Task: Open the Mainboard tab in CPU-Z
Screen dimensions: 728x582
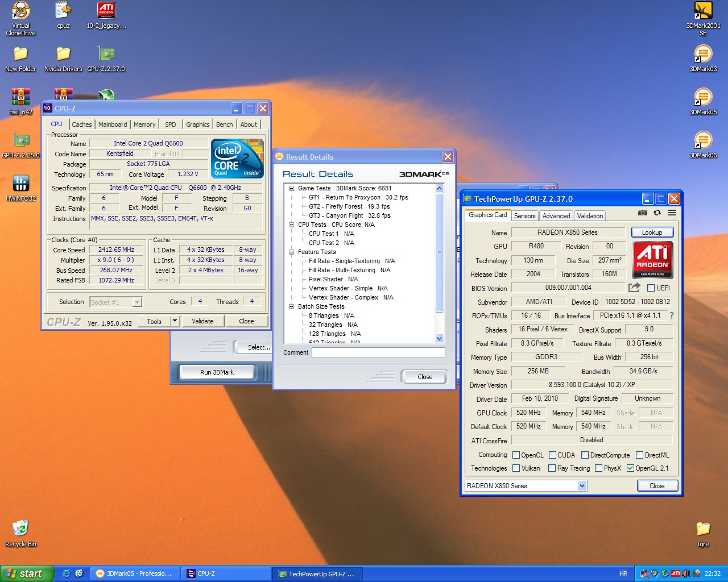Action: click(x=113, y=124)
